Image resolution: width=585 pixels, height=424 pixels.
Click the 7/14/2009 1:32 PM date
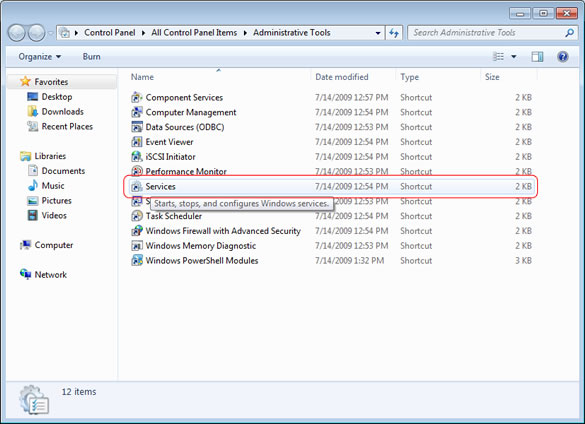[x=350, y=261]
